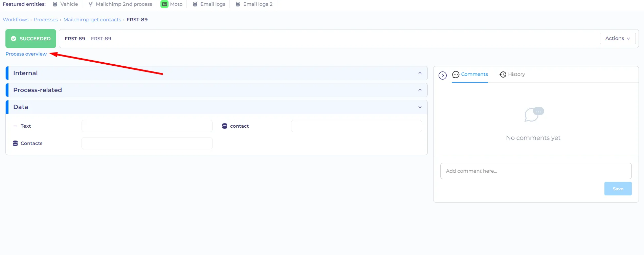Go to Processes in the breadcrumb
Screen dimensions: 644x255
pyautogui.click(x=46, y=20)
